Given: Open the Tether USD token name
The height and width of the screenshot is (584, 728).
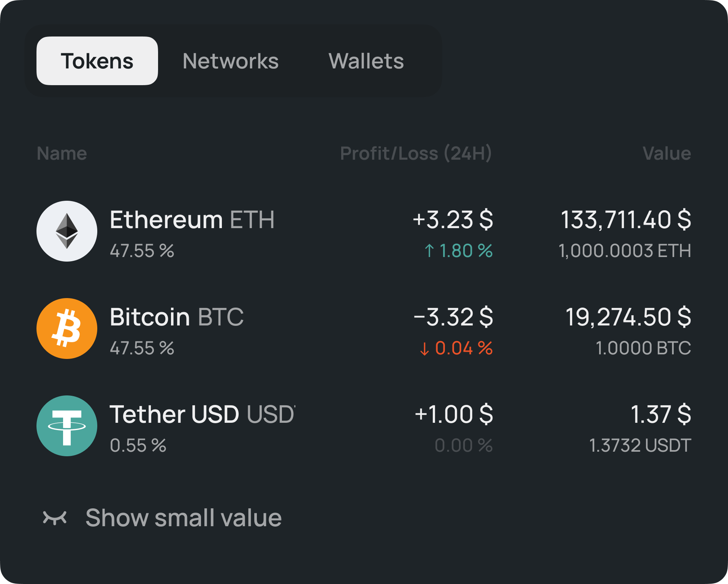Looking at the screenshot, I should pyautogui.click(x=202, y=414).
